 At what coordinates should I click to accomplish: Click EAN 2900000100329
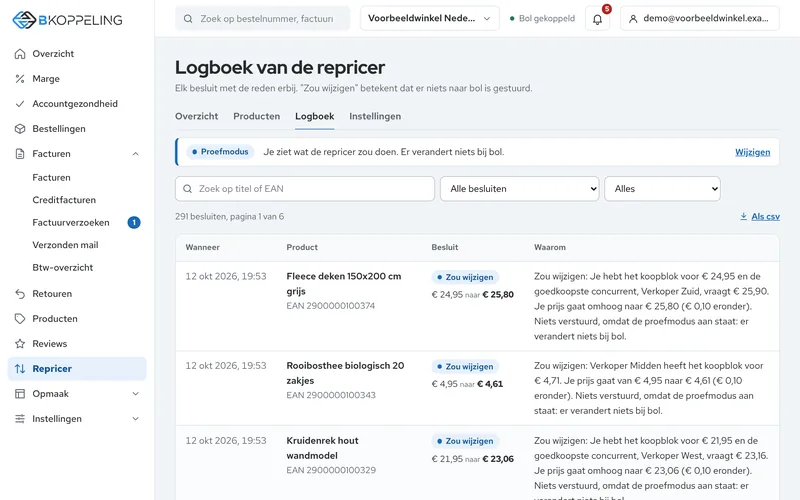(331, 470)
